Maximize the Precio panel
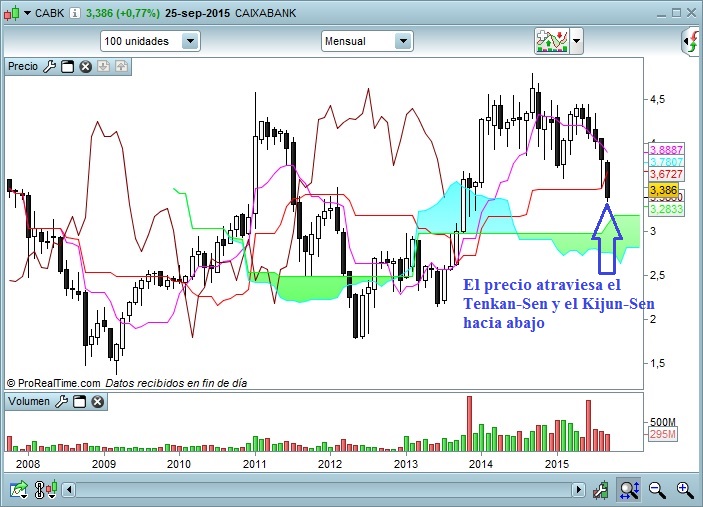 point(68,67)
